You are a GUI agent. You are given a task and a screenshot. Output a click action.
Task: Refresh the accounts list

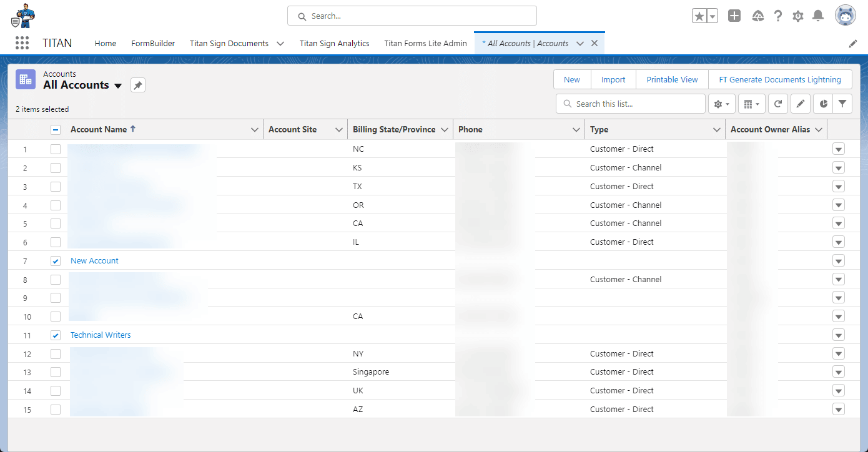point(778,104)
